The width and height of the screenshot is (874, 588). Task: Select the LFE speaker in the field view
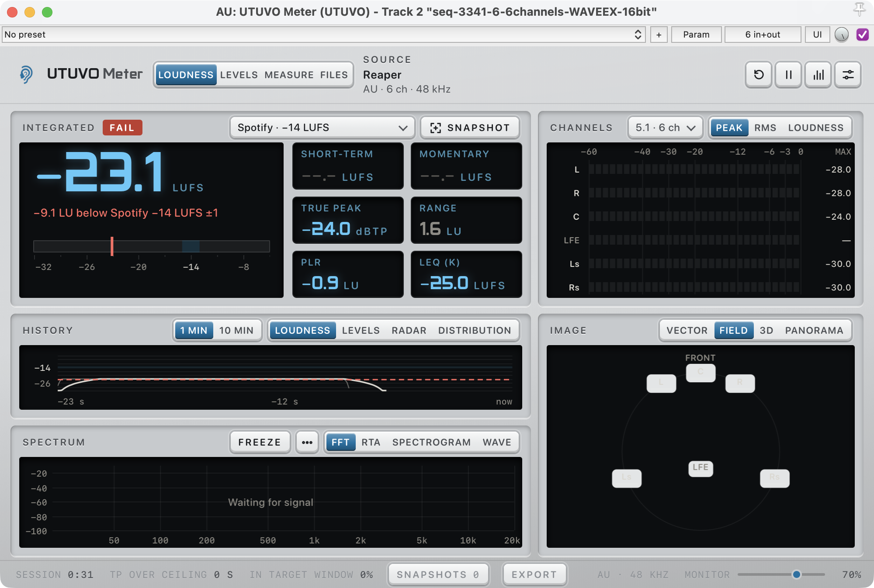click(x=701, y=468)
